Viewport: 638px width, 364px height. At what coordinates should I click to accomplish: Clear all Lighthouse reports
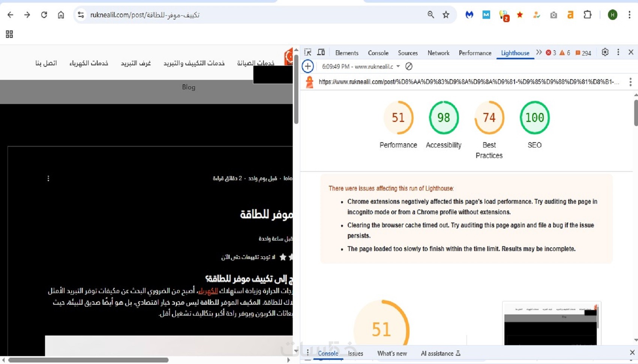click(x=409, y=66)
